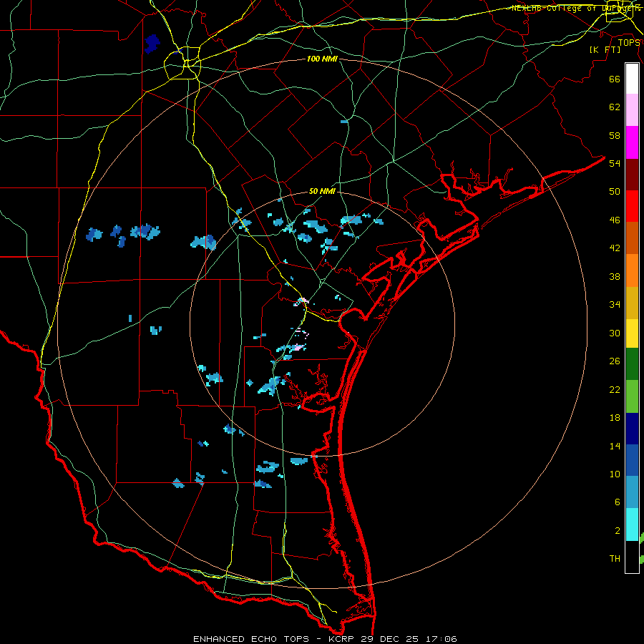The width and height of the screenshot is (644, 644).
Task: Click the legend value "14"
Action: click(615, 446)
